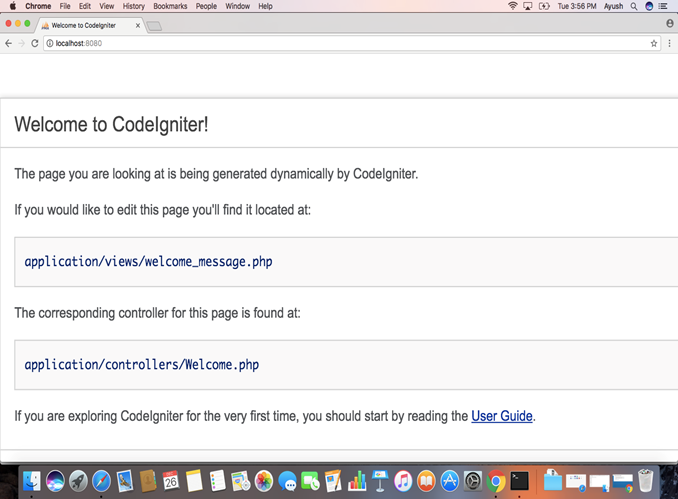Open Reminders from the Dock
The image size is (678, 499).
pyautogui.click(x=217, y=481)
